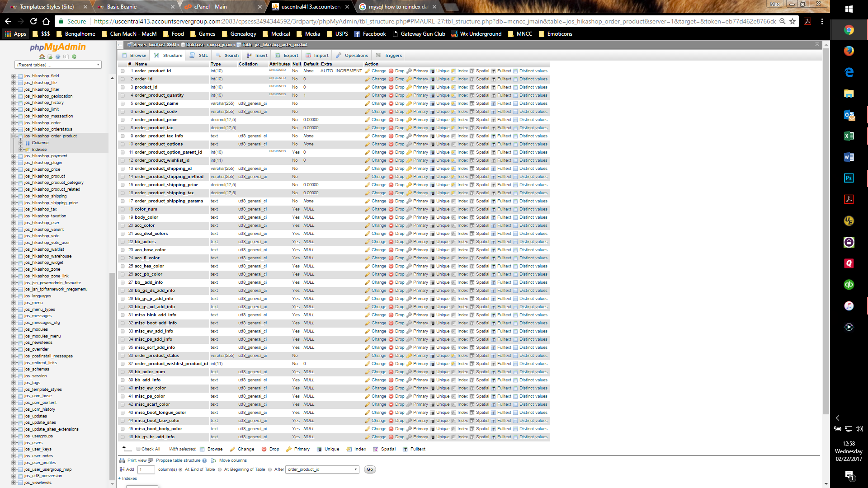Click the reload navigation panel icon
Screen dimensions: 868x488
[x=74, y=56]
